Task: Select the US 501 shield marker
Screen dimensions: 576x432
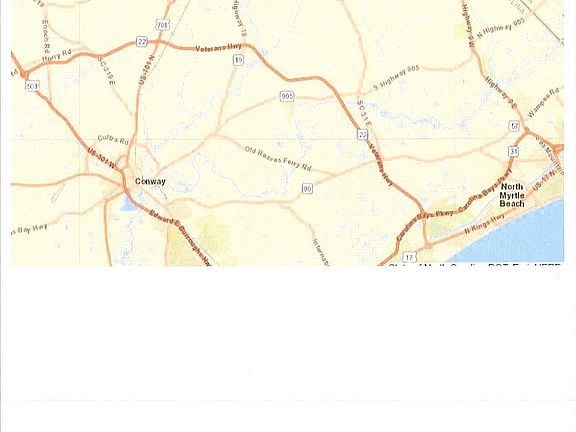Action: (x=32, y=86)
